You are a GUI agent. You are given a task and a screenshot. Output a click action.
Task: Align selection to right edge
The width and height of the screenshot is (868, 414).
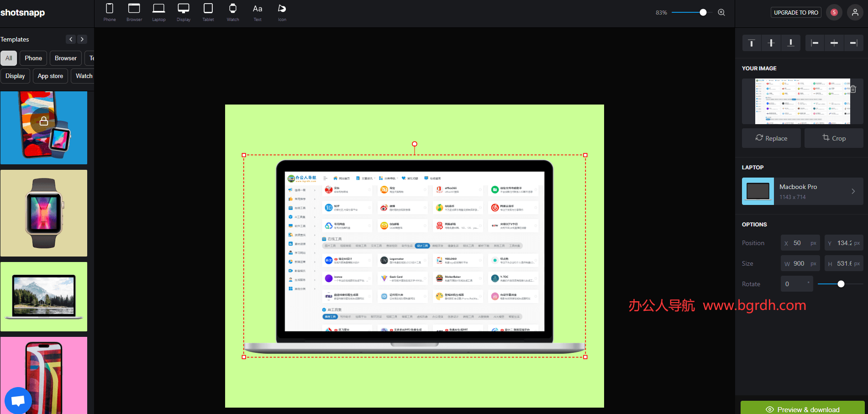click(x=853, y=43)
